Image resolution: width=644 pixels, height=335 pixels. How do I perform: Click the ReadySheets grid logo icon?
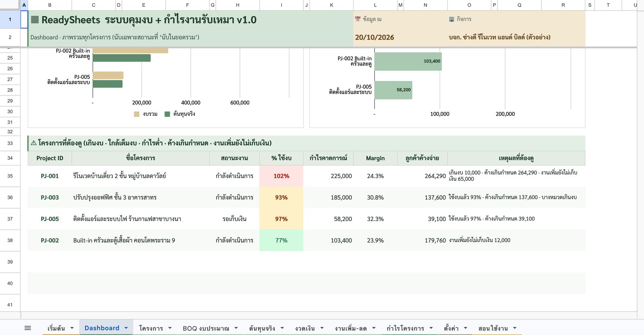(x=35, y=20)
